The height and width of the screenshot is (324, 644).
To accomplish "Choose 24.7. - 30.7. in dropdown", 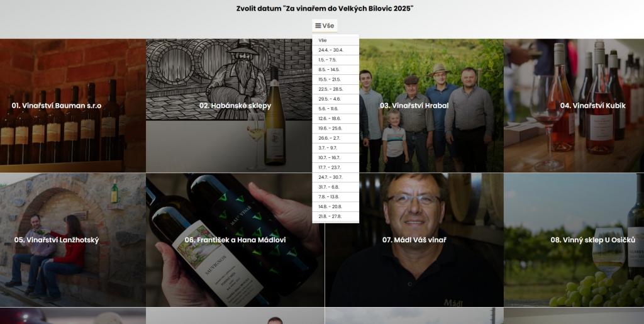I will pos(336,177).
